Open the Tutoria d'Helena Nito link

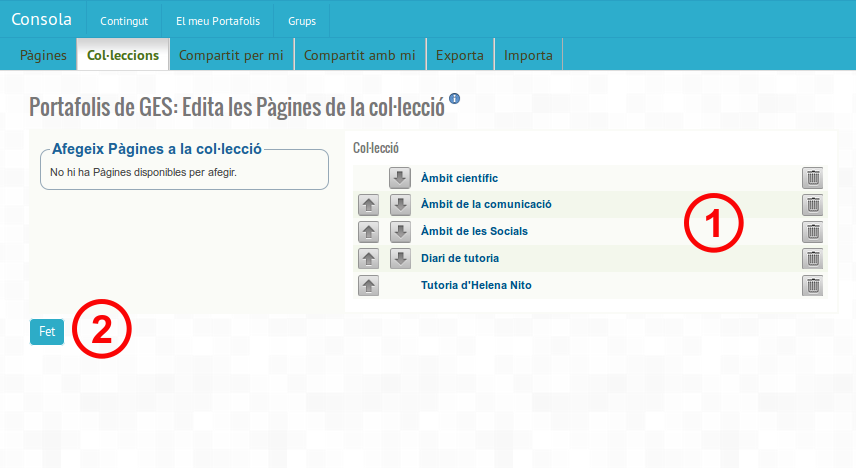(476, 285)
